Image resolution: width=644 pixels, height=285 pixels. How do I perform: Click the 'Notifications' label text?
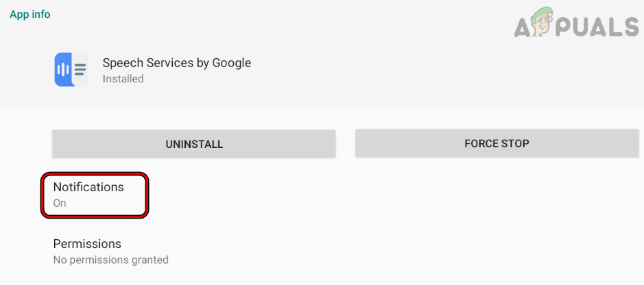pyautogui.click(x=88, y=187)
